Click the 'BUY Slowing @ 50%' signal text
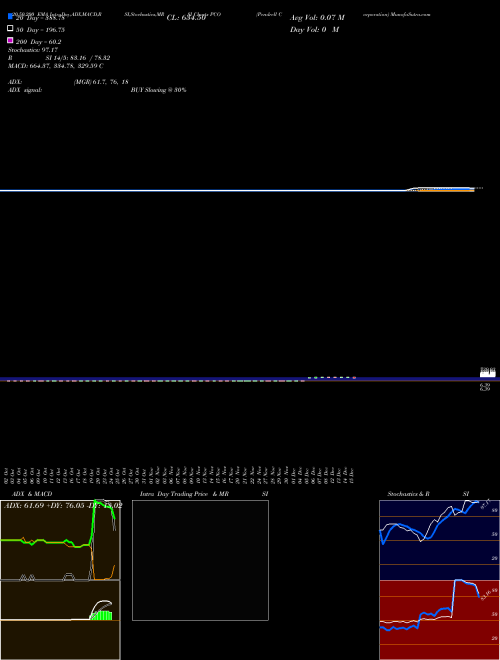This screenshot has width=500, height=660. tap(158, 90)
